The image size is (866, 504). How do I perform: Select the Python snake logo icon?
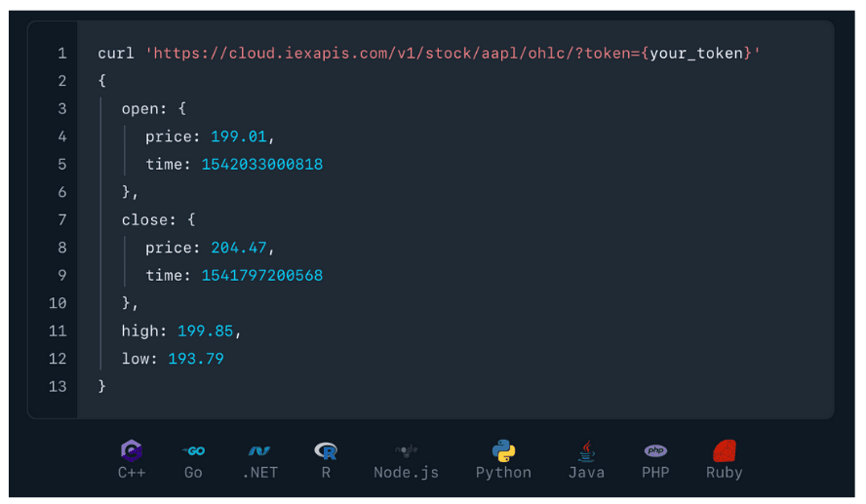pos(503,450)
